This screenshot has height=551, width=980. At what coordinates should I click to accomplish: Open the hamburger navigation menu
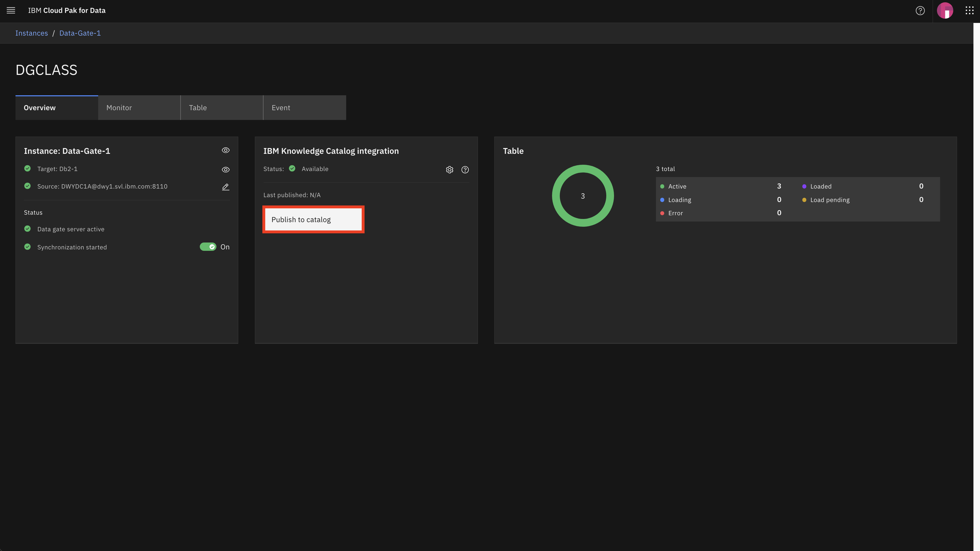[11, 10]
